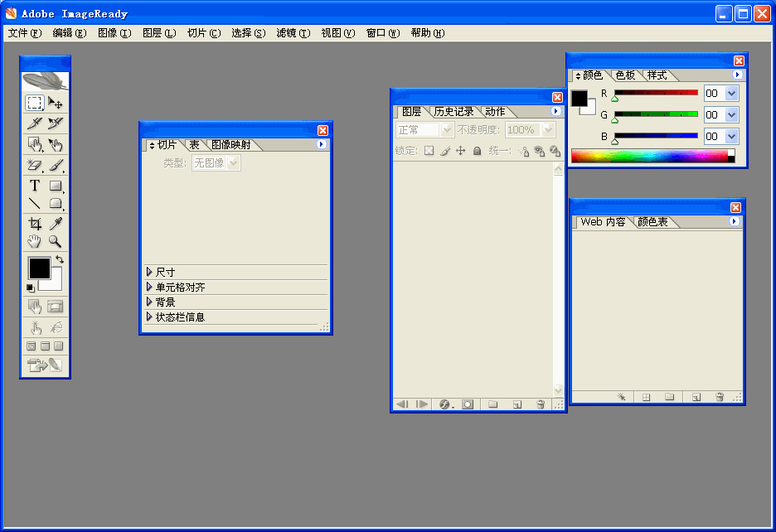Click the foreground color swatch

[38, 268]
